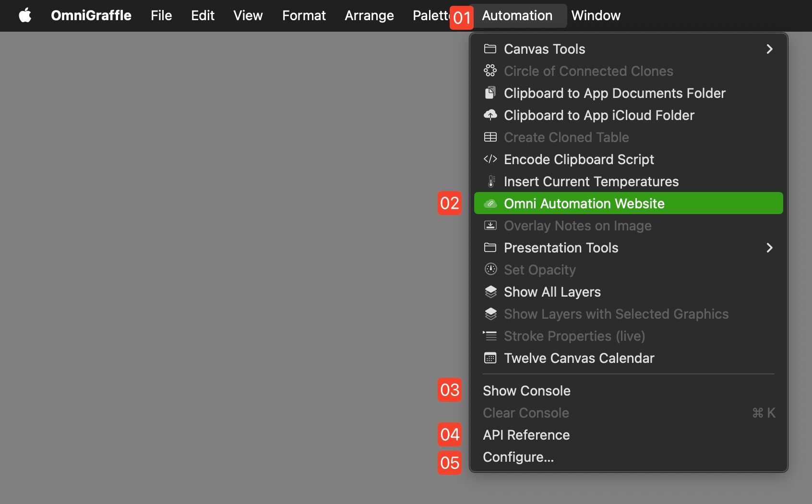Run Twelve Canvas Calendar
Viewport: 812px width, 504px height.
tap(628, 358)
